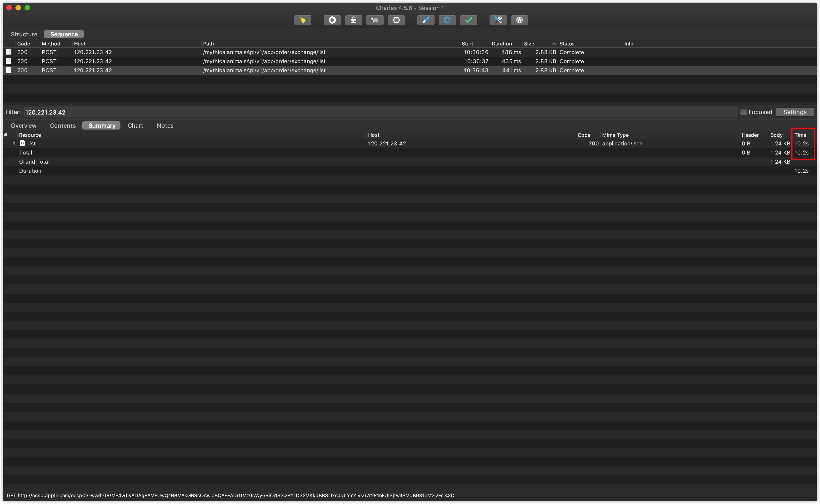
Task: Click the padlock SSL Proxying icon
Action: [x=353, y=20]
